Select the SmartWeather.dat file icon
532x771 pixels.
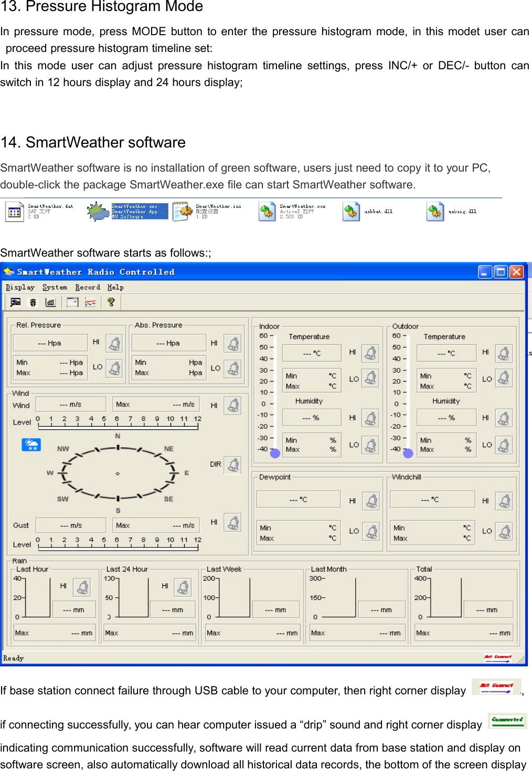coord(15,212)
